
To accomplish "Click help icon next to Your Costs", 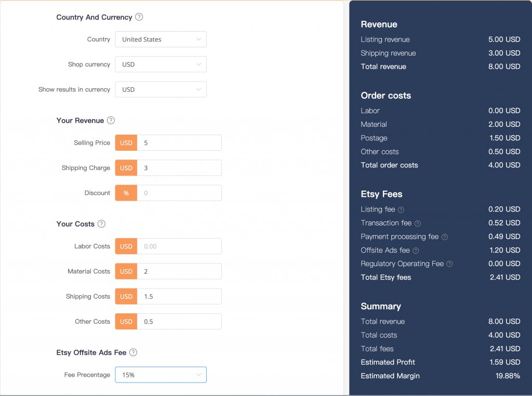I will [101, 224].
